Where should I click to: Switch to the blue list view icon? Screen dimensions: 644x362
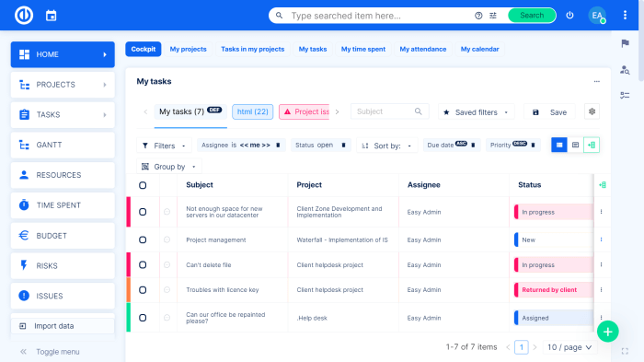[559, 145]
